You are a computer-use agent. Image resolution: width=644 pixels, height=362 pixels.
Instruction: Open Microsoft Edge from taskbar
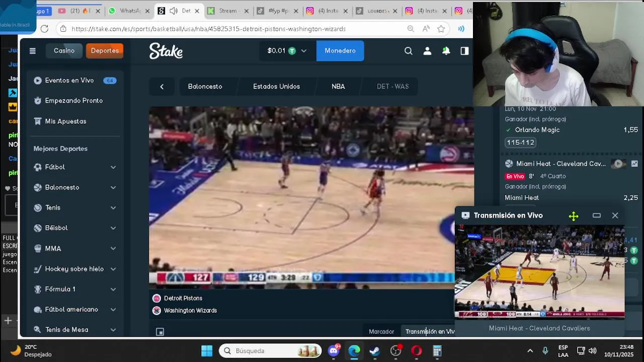[x=354, y=351]
